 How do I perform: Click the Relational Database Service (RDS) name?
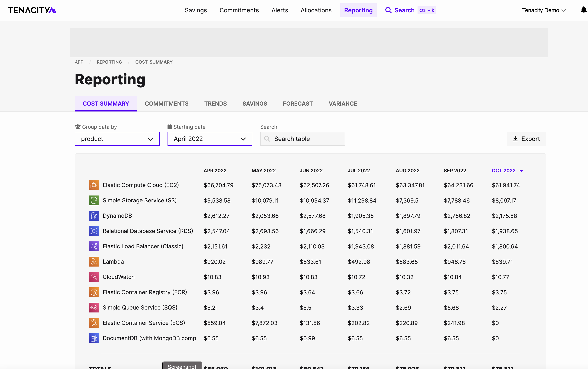click(x=148, y=231)
